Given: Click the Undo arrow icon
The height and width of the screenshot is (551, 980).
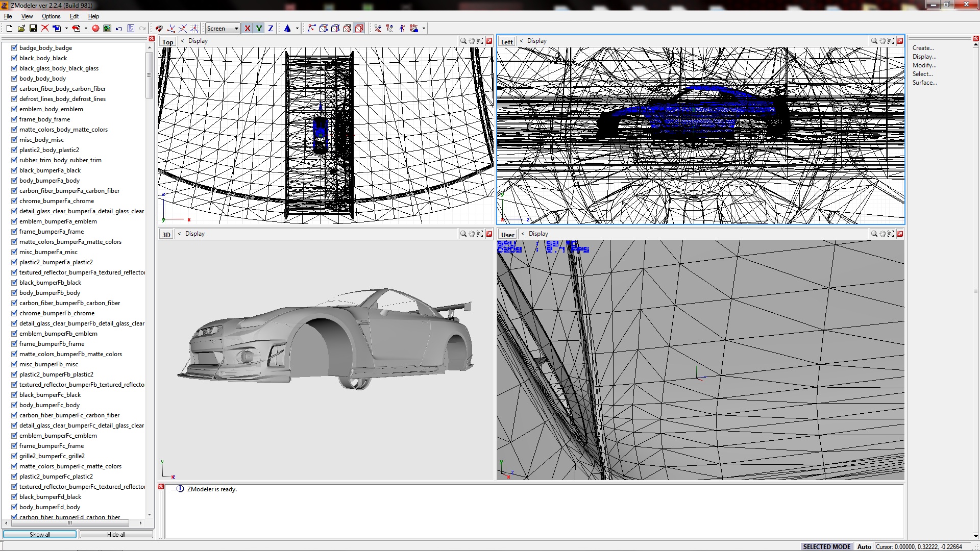Looking at the screenshot, I should pos(119,29).
